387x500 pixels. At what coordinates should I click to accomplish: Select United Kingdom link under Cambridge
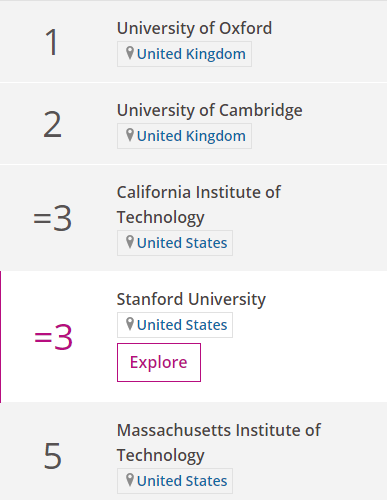click(x=191, y=136)
